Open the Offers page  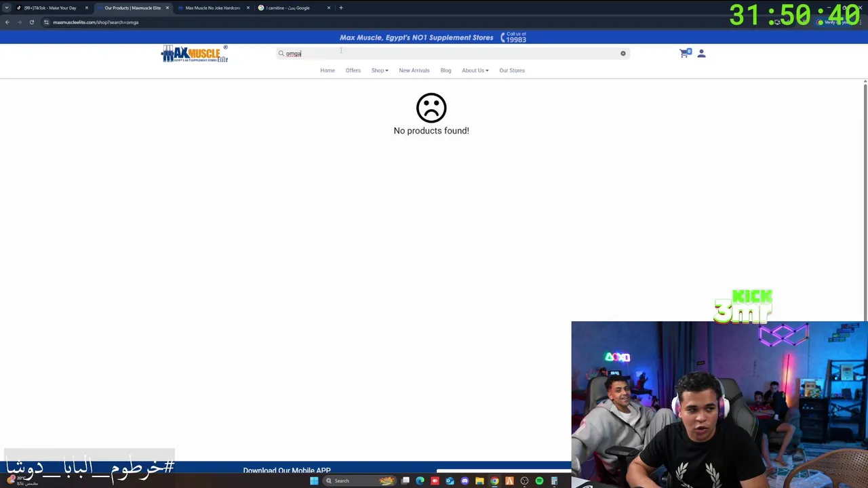[353, 70]
